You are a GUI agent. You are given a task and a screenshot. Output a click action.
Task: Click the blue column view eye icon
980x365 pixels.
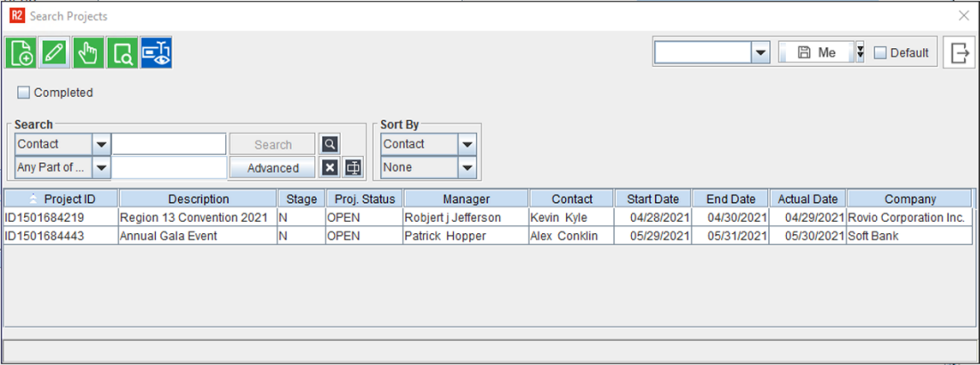coord(156,53)
